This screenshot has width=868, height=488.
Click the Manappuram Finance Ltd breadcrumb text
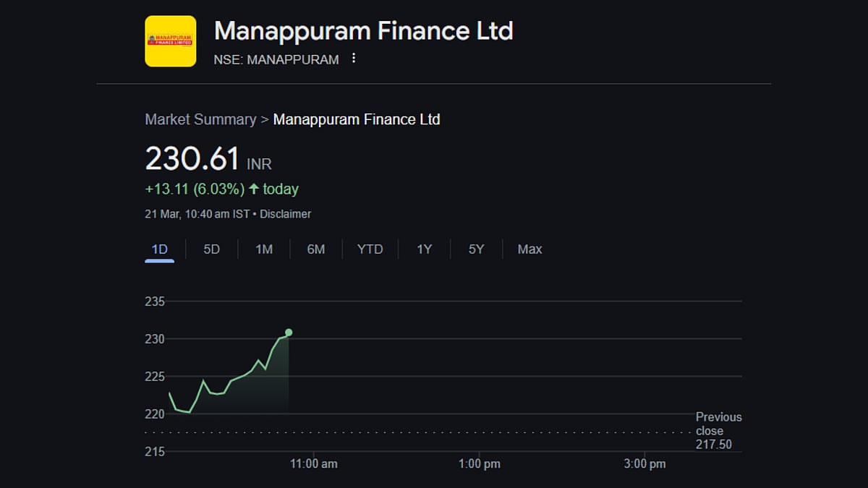[x=357, y=119]
